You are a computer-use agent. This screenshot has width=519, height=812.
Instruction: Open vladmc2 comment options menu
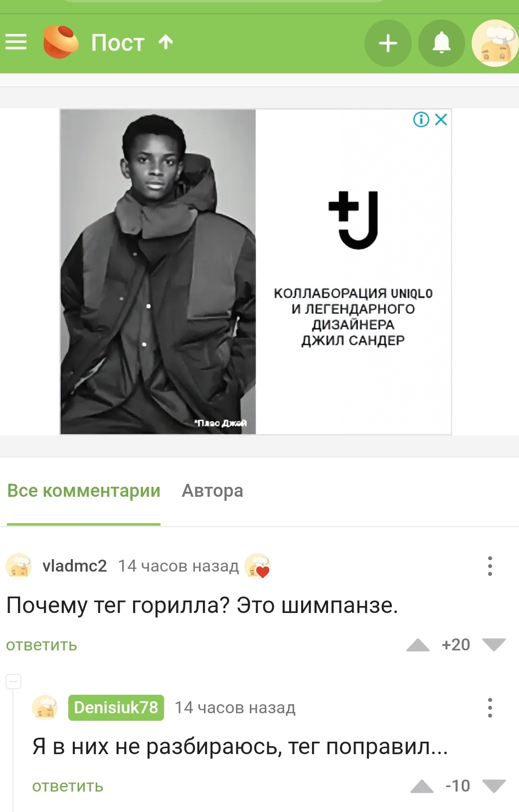490,566
